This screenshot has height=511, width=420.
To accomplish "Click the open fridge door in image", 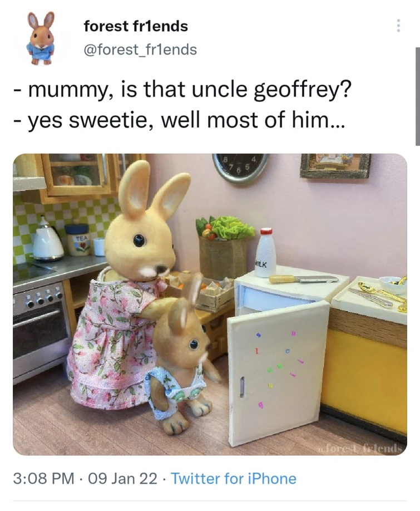I will (x=278, y=372).
